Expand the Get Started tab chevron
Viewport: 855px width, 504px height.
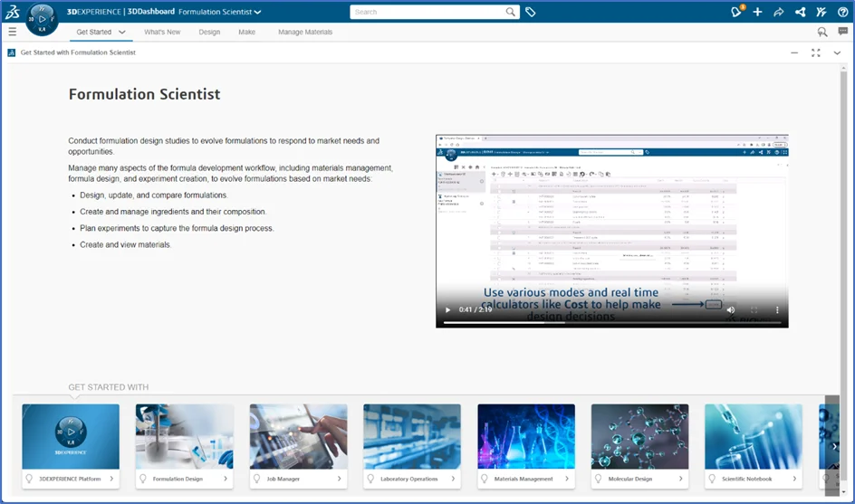pos(122,33)
